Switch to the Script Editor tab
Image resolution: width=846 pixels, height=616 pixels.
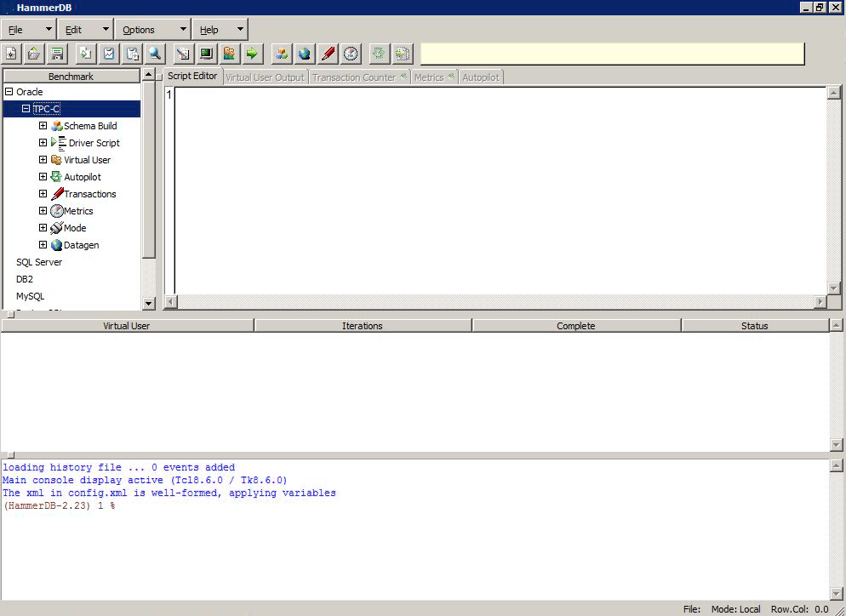pos(192,76)
